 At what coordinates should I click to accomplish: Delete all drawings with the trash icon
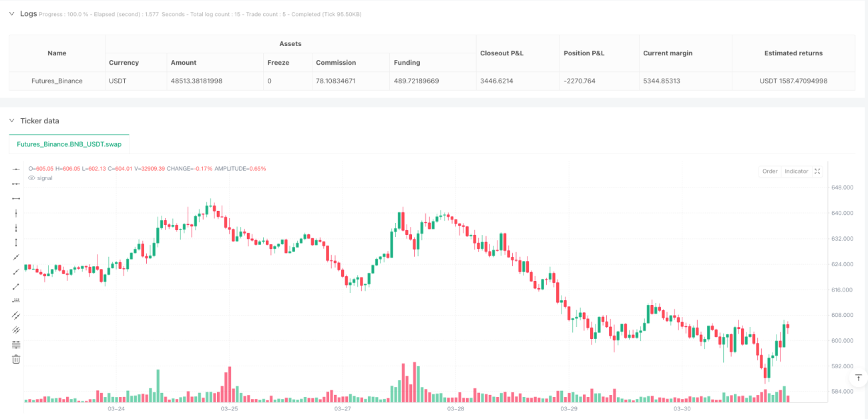click(x=17, y=359)
